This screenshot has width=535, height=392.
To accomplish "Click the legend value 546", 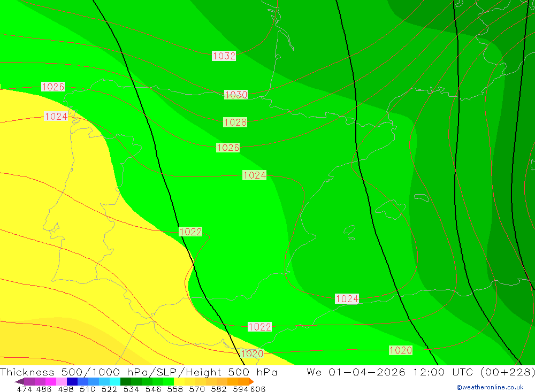I will click(153, 389).
